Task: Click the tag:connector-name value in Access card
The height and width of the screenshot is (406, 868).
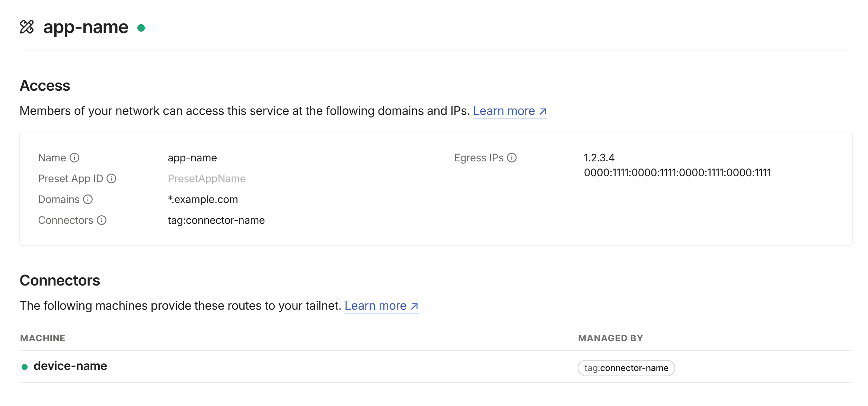Action: pyautogui.click(x=216, y=220)
